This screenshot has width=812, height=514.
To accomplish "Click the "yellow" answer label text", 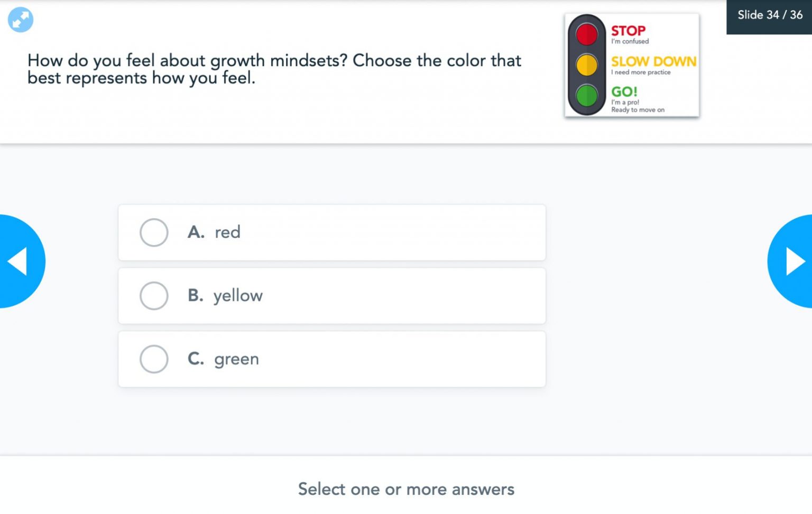I will pos(238,296).
